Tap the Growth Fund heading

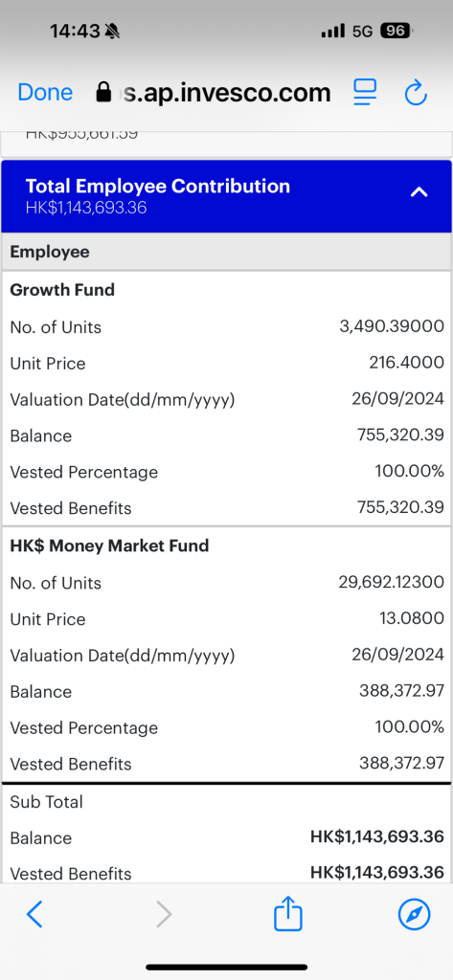click(x=62, y=290)
